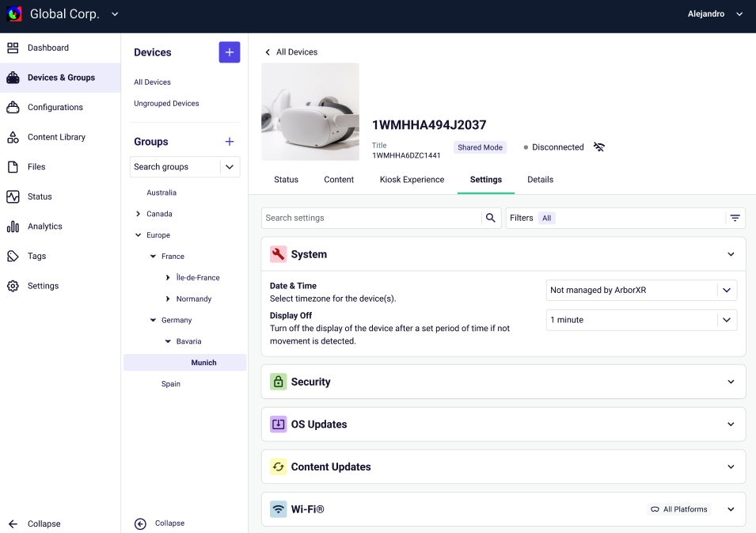This screenshot has width=756, height=533.
Task: Click the Security lock icon
Action: [278, 382]
